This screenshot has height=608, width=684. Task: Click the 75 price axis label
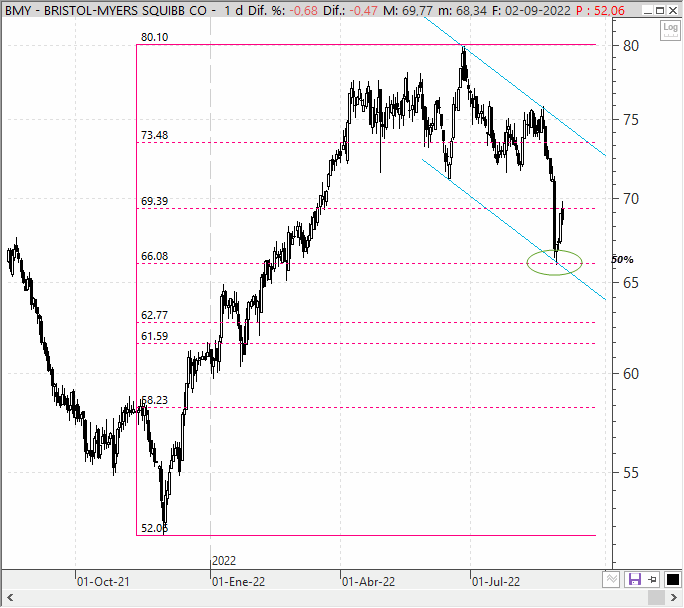(x=630, y=120)
